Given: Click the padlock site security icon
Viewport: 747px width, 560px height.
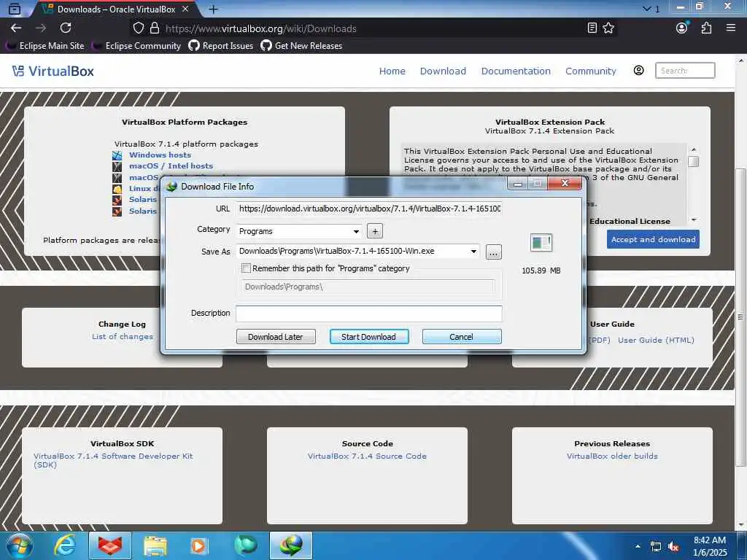Looking at the screenshot, I should point(155,28).
